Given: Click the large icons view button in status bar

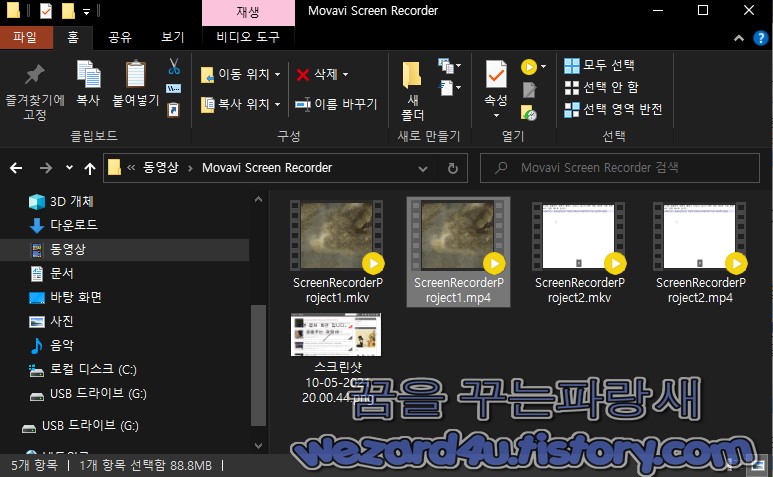Looking at the screenshot, I should coord(758,465).
